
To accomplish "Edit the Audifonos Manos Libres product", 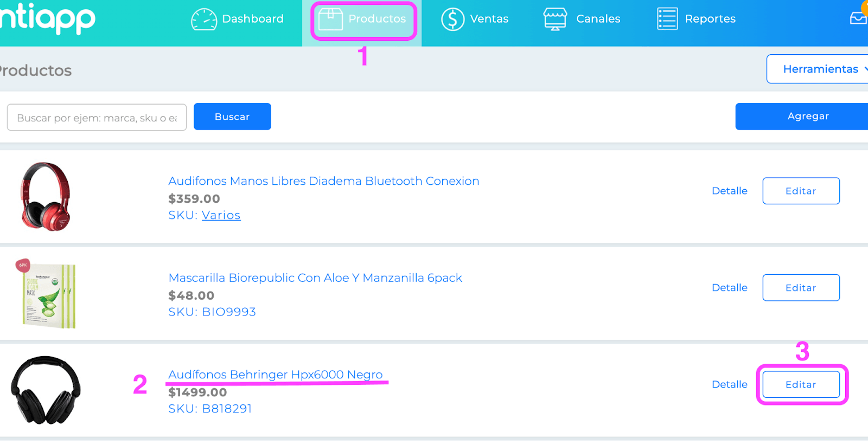I will [x=801, y=191].
